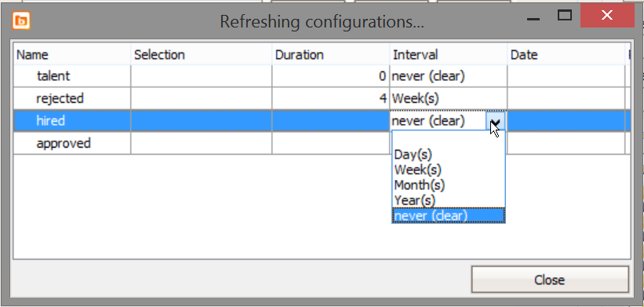Screen dimensions: 644x307
Task: Click the Selection cell in rejected row
Action: pyautogui.click(x=202, y=99)
